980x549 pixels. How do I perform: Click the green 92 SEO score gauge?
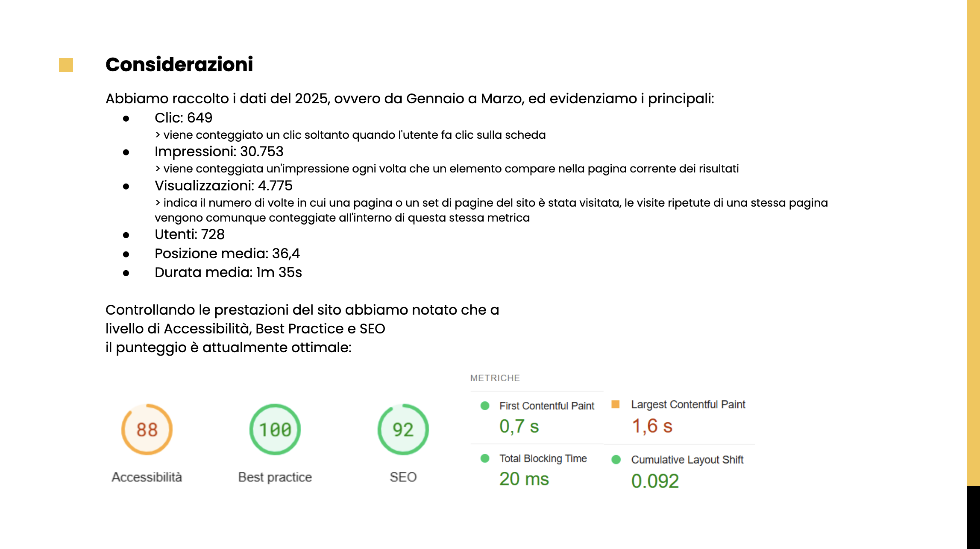(403, 429)
